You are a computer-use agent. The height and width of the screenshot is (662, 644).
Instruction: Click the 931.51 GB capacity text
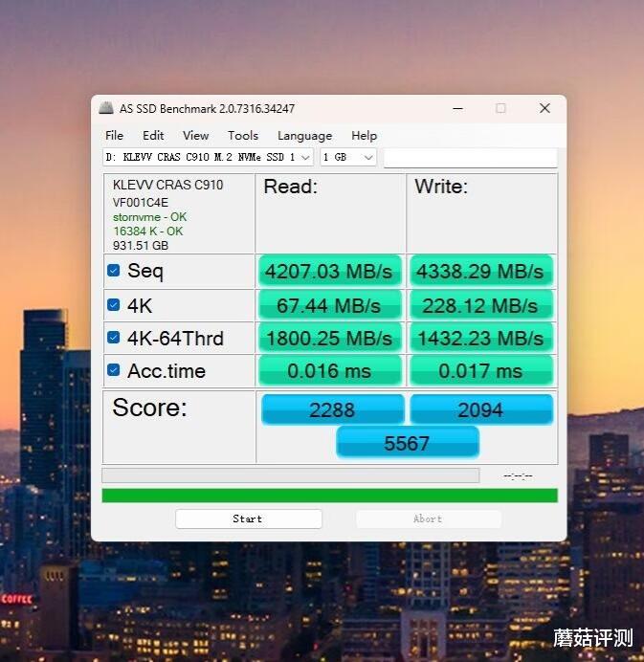coord(141,245)
